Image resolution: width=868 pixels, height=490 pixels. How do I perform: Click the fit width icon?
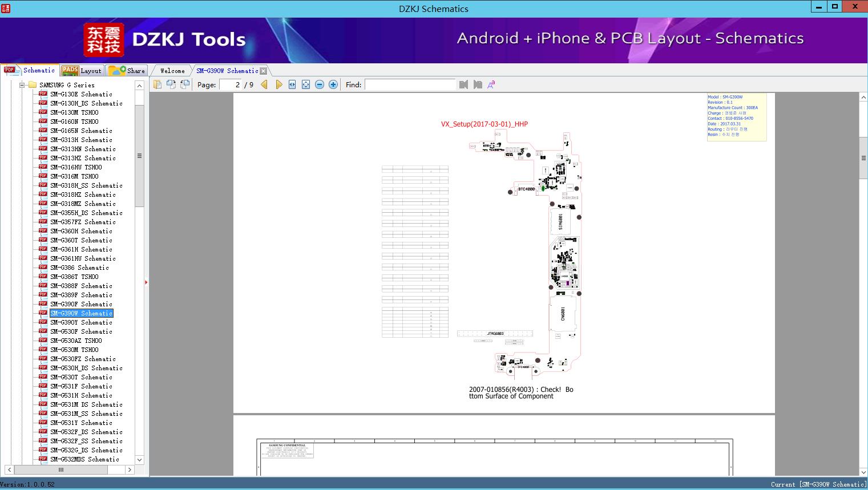click(x=292, y=84)
